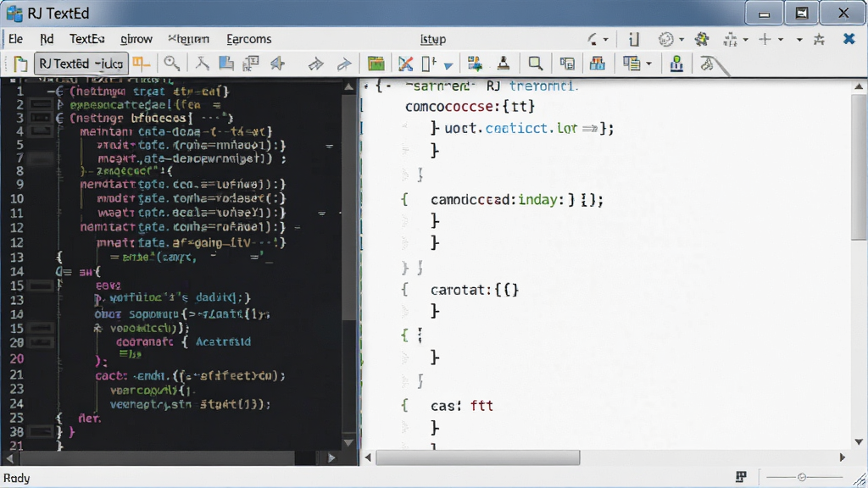Close the document with the blue X button
Screen dimensions: 868x488
click(849, 39)
